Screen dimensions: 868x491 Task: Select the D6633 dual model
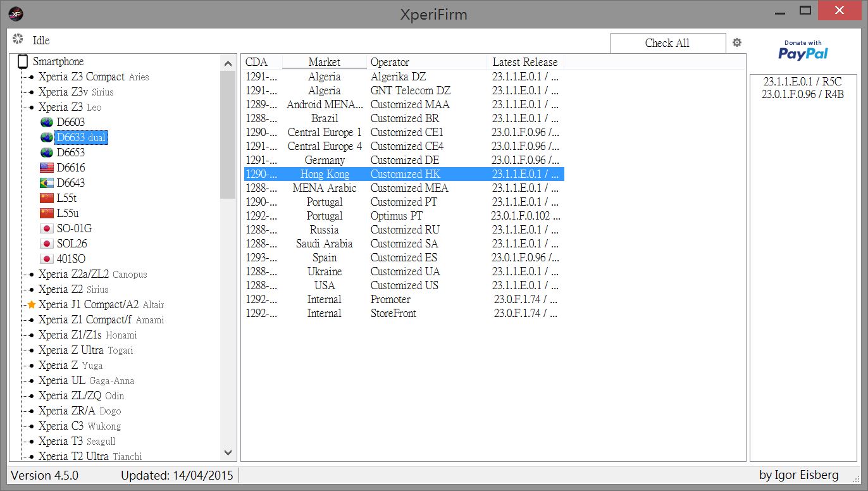click(x=81, y=137)
